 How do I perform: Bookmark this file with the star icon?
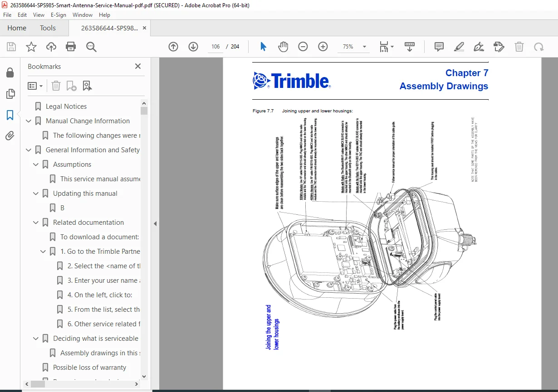[x=31, y=47]
